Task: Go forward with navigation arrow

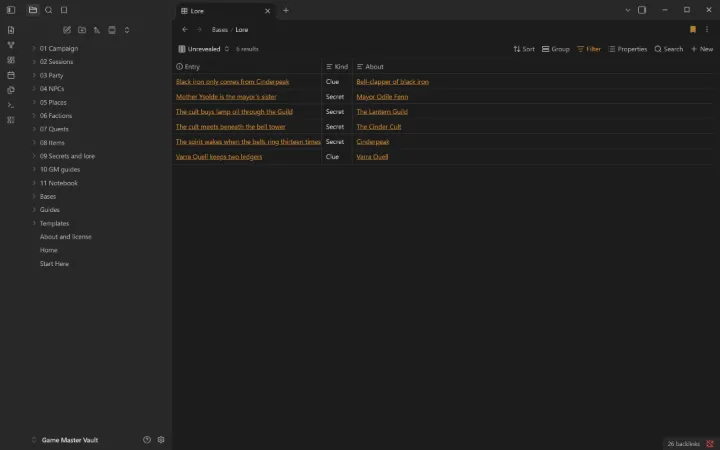Action: click(199, 29)
